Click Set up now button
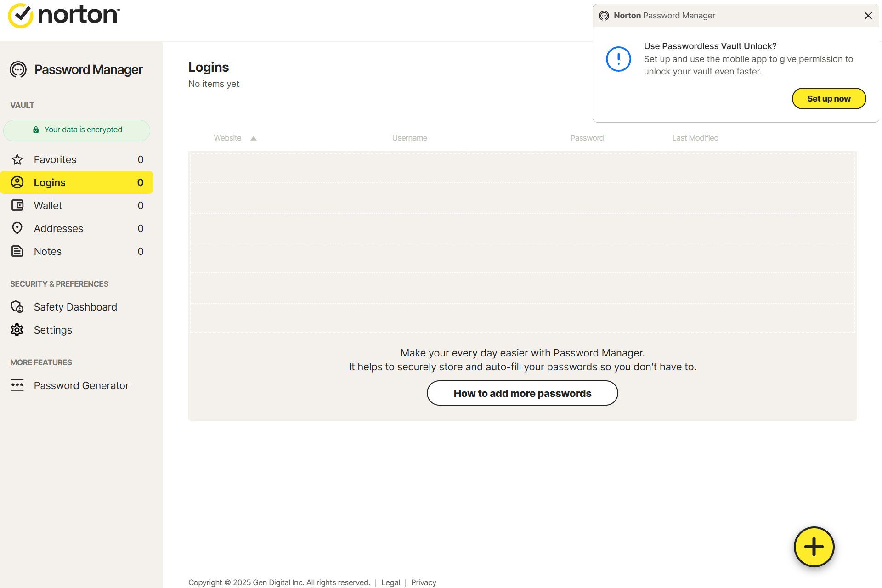 tap(829, 98)
